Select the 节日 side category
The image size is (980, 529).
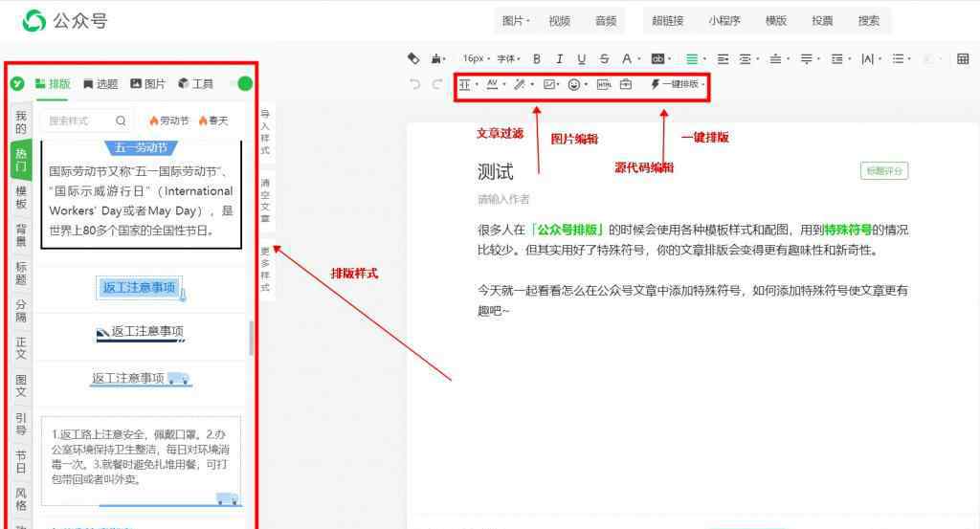tap(21, 461)
